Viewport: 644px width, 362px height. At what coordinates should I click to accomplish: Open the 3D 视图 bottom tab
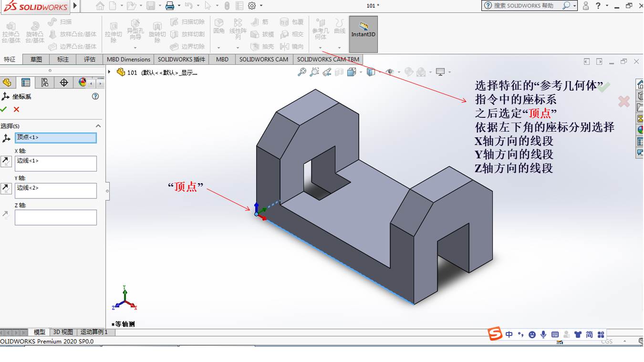(x=63, y=332)
